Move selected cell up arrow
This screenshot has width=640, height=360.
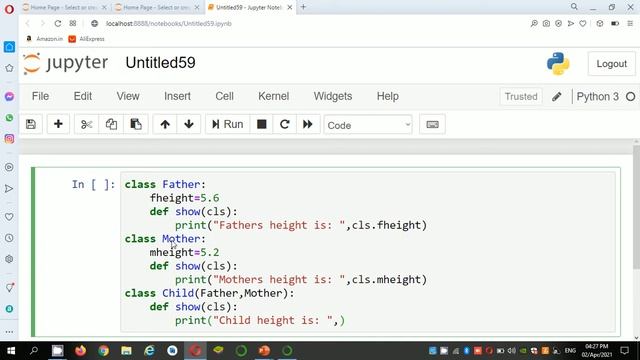coord(165,124)
